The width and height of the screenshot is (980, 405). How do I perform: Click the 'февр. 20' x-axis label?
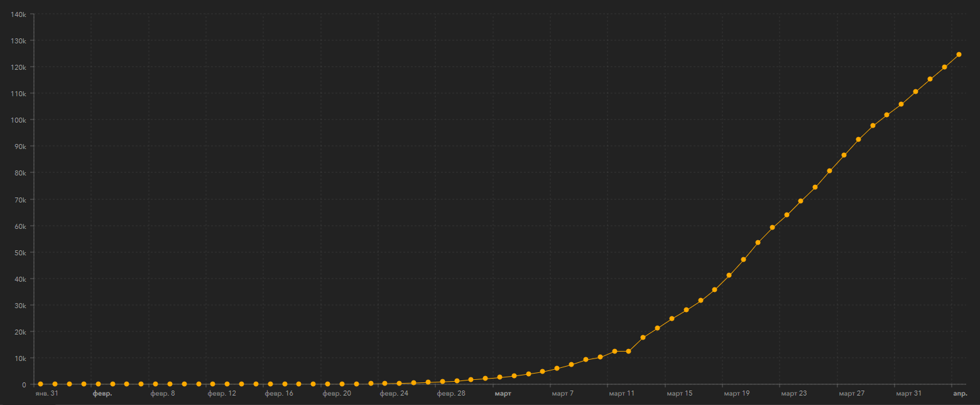pos(337,394)
